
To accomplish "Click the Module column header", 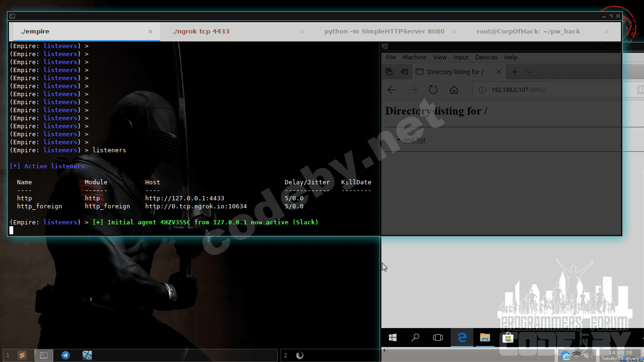I will coord(96,182).
